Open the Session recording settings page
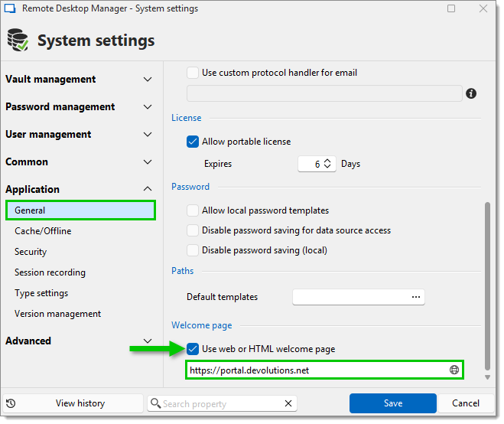 click(50, 272)
